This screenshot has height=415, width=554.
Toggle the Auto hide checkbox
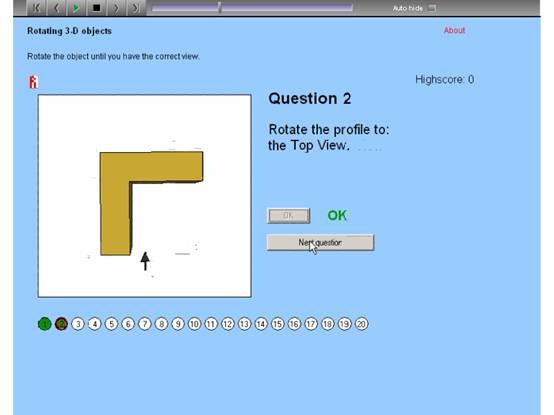pyautogui.click(x=432, y=8)
